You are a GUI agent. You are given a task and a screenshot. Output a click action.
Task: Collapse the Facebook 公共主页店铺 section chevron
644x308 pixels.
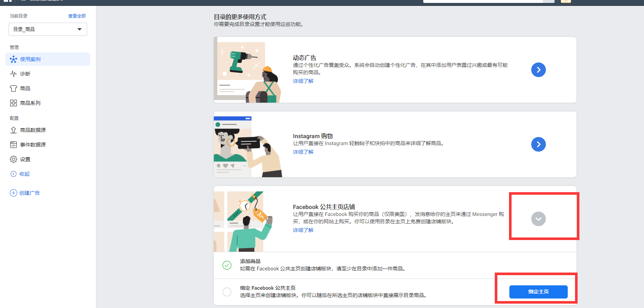tap(539, 219)
